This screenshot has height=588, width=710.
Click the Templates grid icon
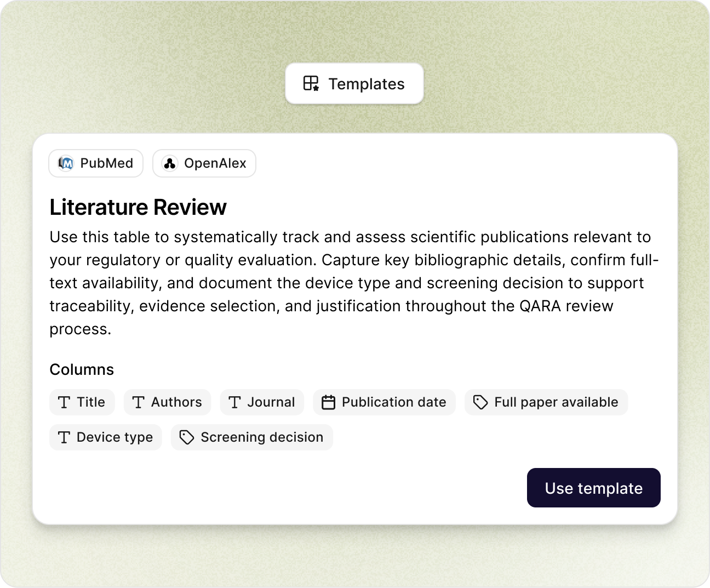coord(311,83)
